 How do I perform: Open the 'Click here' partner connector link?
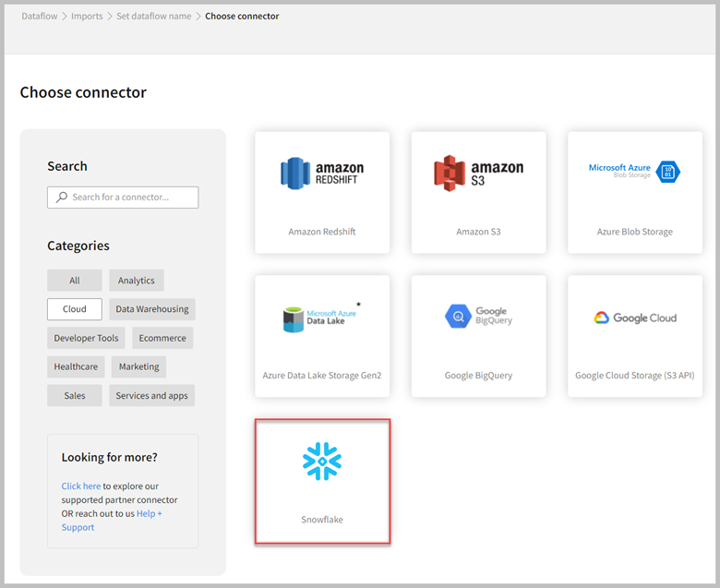pyautogui.click(x=81, y=486)
